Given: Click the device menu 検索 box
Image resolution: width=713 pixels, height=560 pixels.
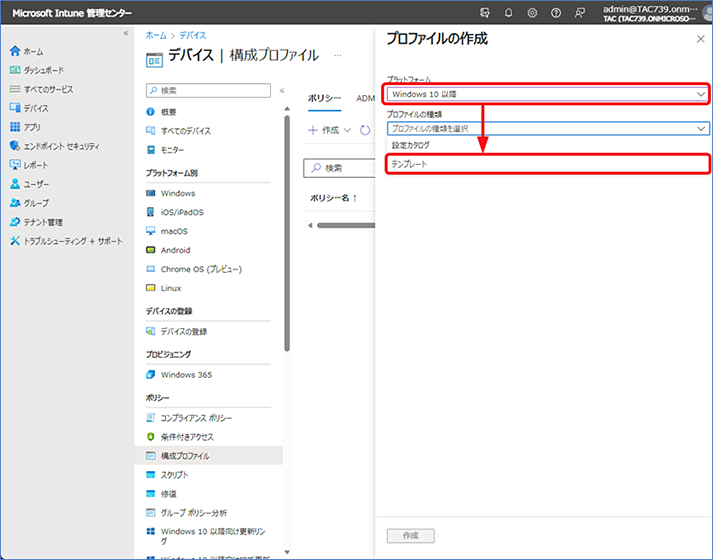Looking at the screenshot, I should (x=208, y=90).
